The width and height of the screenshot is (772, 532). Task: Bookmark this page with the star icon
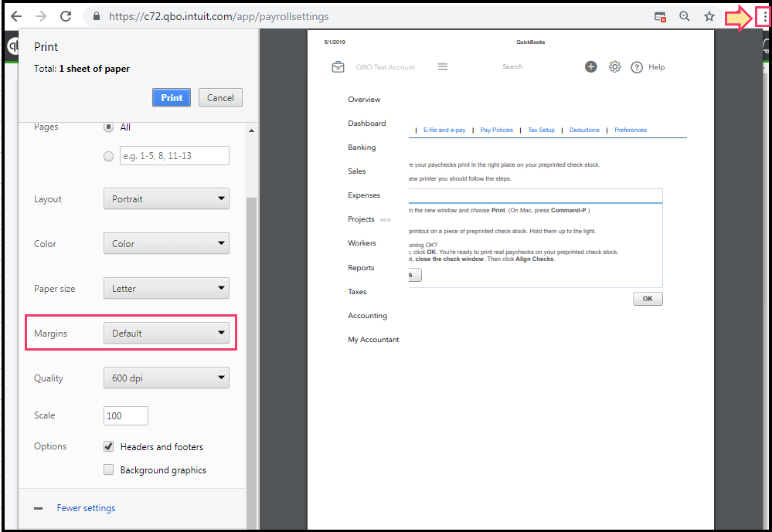(709, 16)
